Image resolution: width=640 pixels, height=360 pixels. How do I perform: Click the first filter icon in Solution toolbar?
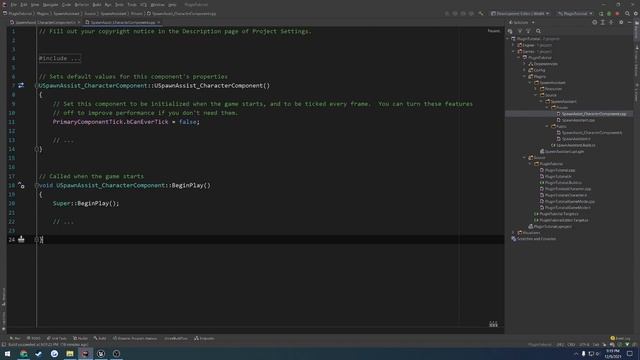(x=520, y=31)
